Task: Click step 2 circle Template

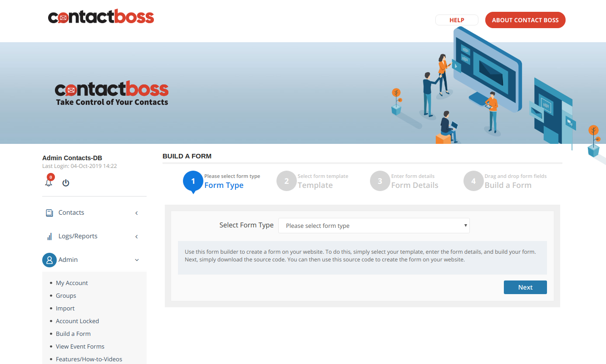Action: pyautogui.click(x=286, y=181)
